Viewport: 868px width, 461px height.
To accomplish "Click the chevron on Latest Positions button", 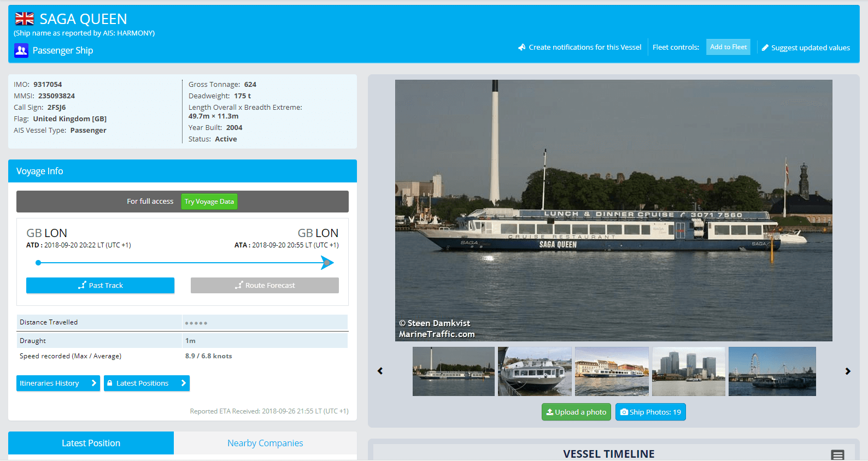I will pos(183,383).
